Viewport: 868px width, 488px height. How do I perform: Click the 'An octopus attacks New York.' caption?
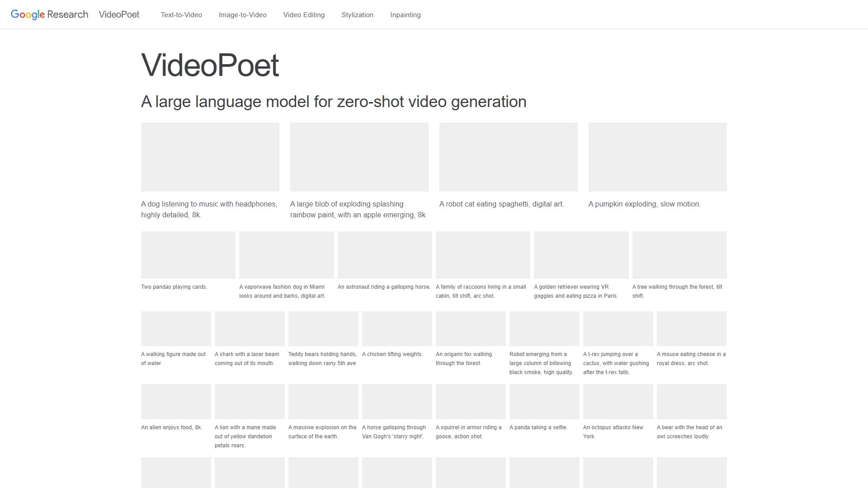[x=613, y=432]
